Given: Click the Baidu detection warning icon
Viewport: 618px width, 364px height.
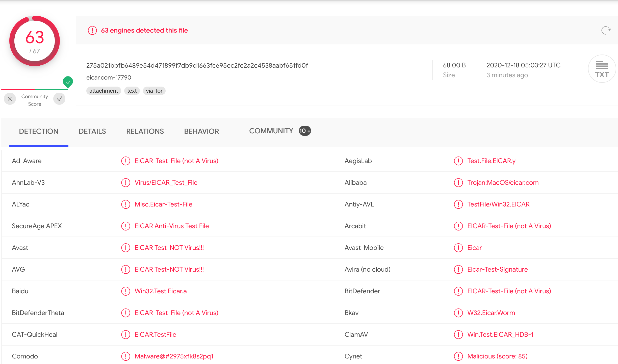Looking at the screenshot, I should coord(126,291).
